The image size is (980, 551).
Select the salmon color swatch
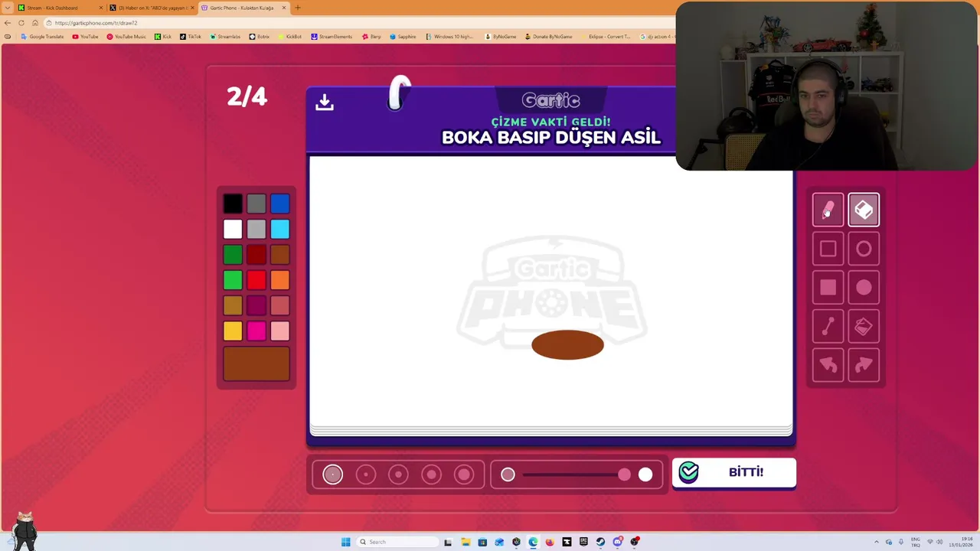[279, 305]
